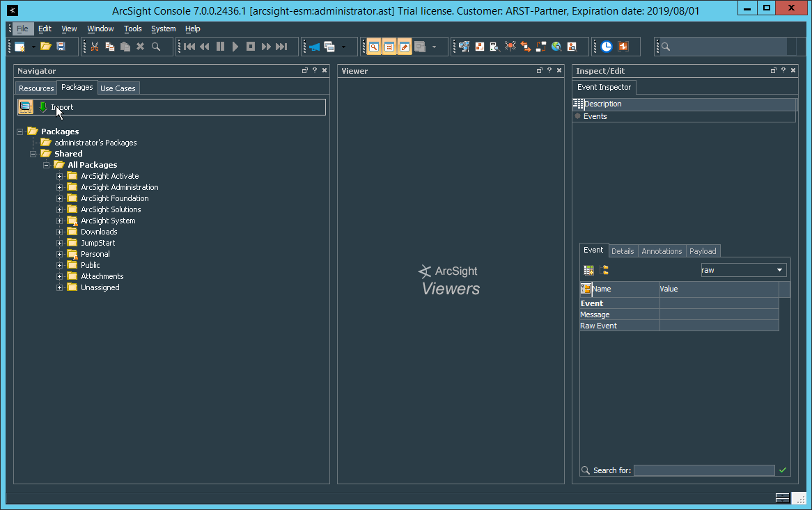Open the raw field set dropdown
The image size is (812, 510).
pos(779,270)
